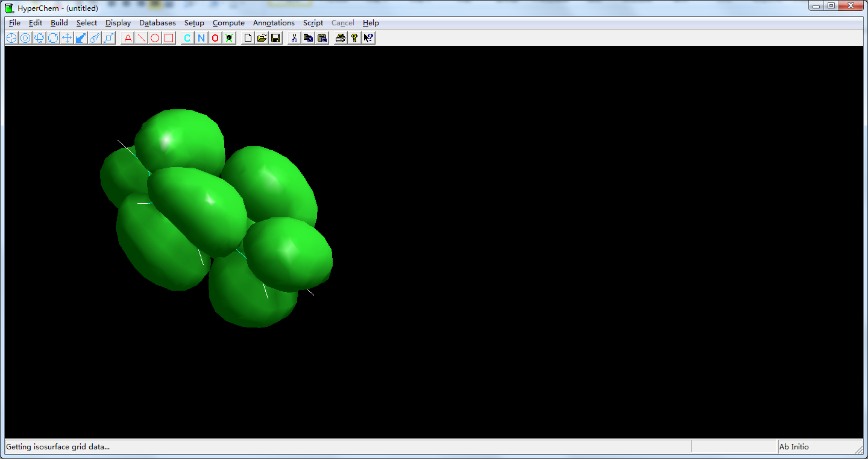Select the Draw tool icon
The width and height of the screenshot is (868, 459).
(x=11, y=38)
